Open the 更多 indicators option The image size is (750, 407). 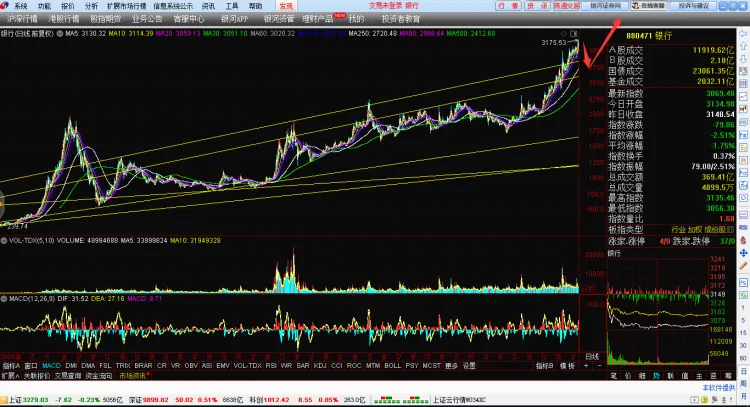pyautogui.click(x=452, y=365)
